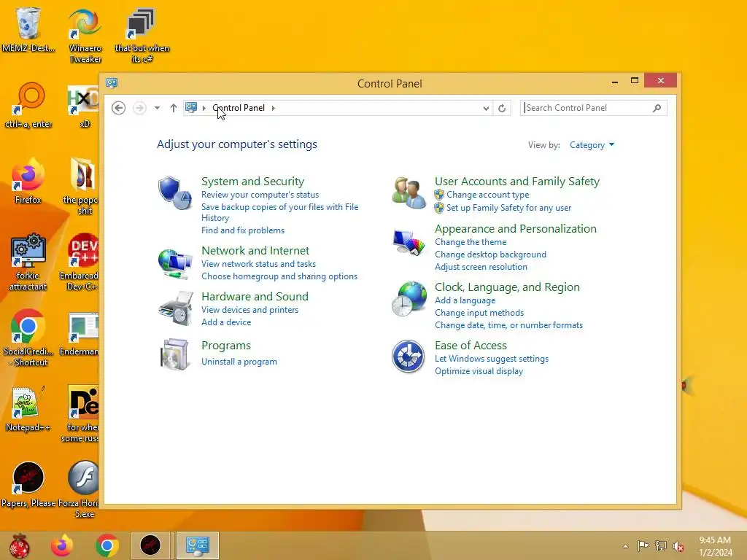Click Change account type link

[x=488, y=195]
